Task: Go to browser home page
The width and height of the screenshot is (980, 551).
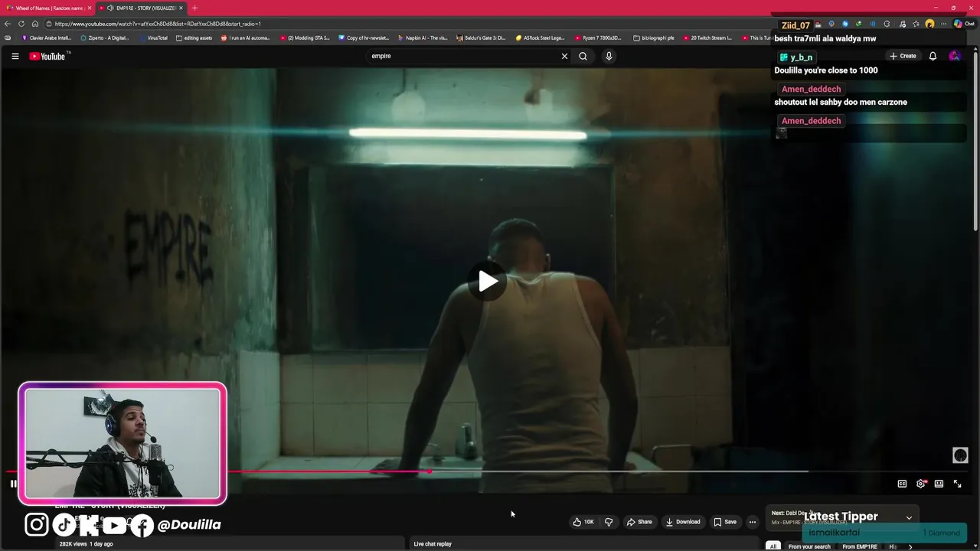Action: pyautogui.click(x=34, y=24)
